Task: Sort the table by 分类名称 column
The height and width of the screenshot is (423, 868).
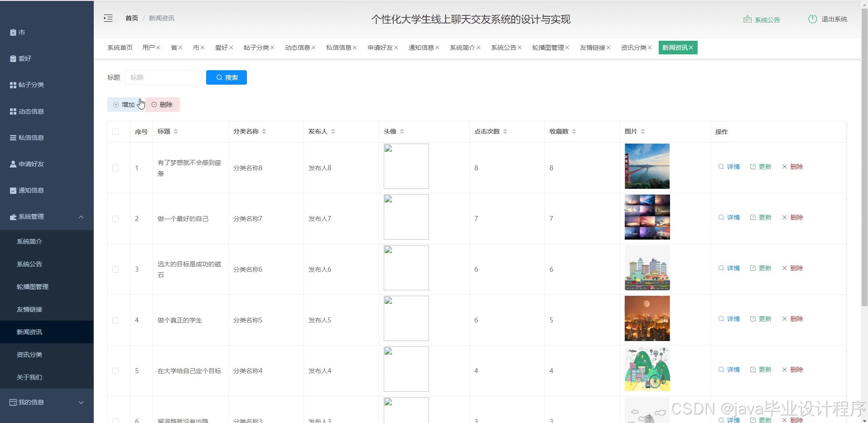Action: tap(264, 131)
